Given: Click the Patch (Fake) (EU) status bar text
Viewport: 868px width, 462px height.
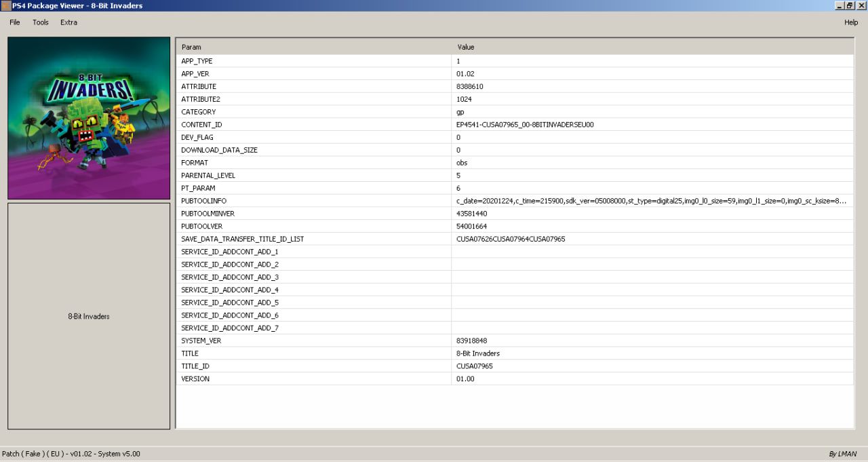Looking at the screenshot, I should [71, 454].
